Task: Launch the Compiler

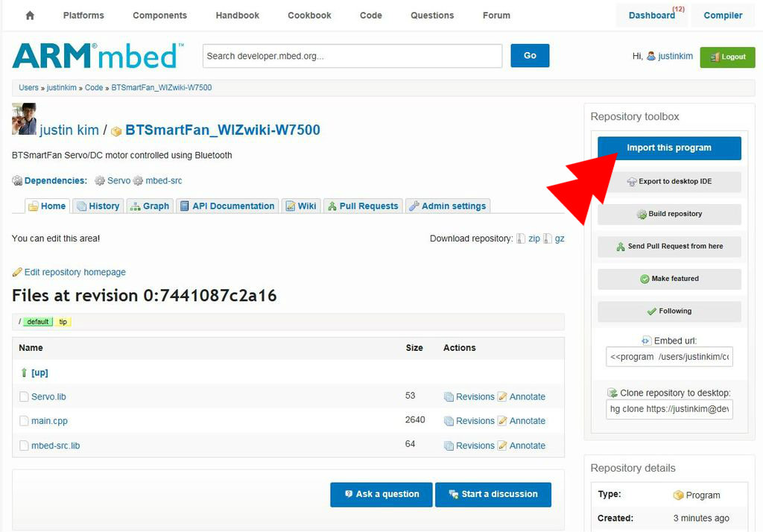Action: click(x=723, y=15)
